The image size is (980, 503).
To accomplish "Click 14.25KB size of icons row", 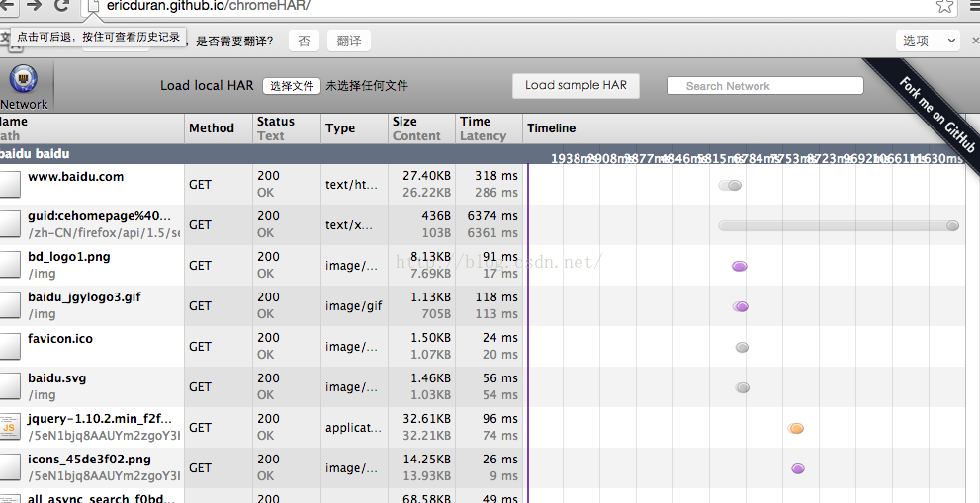I will (x=427, y=460).
